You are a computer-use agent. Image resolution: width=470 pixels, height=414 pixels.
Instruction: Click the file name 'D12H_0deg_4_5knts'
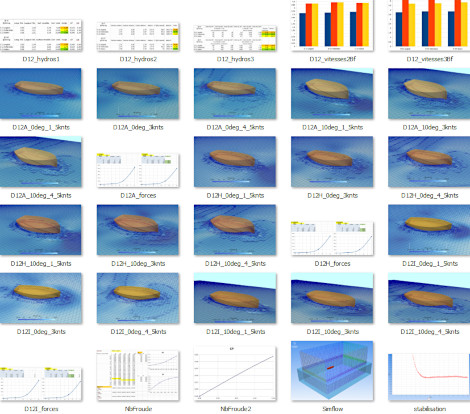click(x=429, y=195)
